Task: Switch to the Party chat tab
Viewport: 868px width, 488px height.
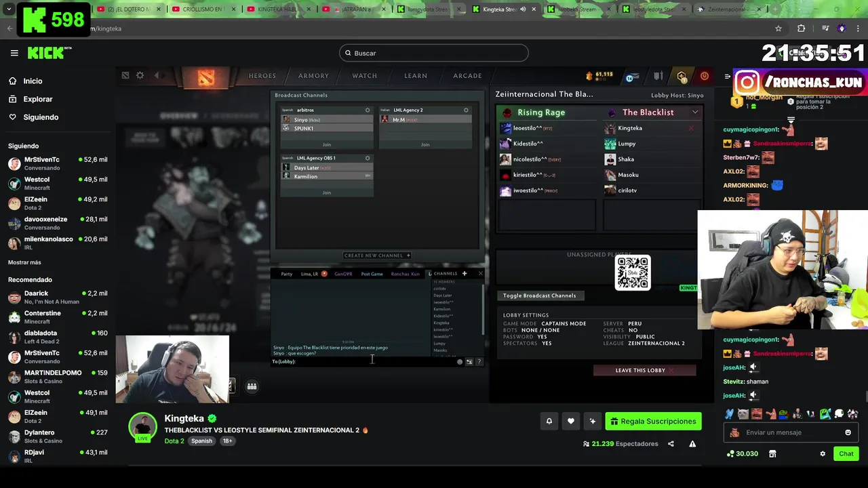Action: click(x=287, y=274)
